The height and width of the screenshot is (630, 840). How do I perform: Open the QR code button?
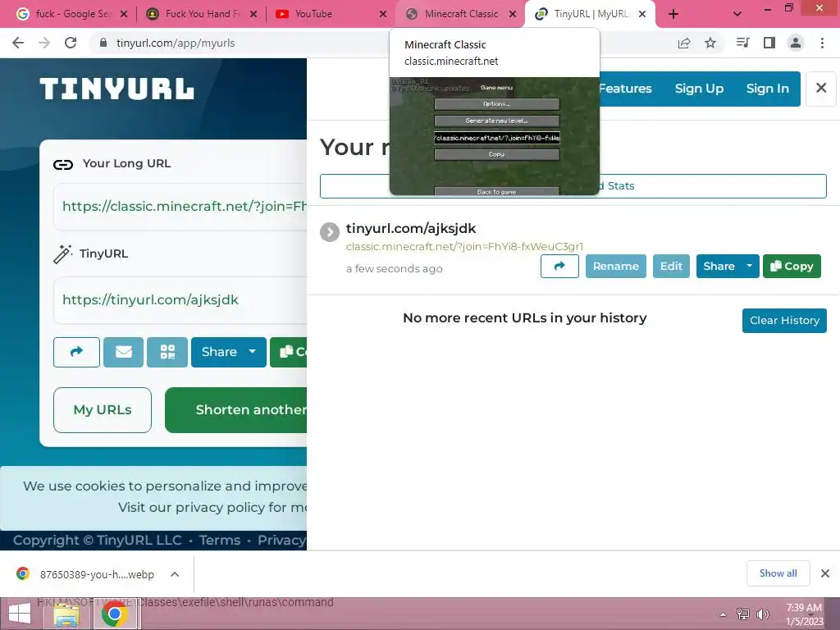click(x=167, y=352)
